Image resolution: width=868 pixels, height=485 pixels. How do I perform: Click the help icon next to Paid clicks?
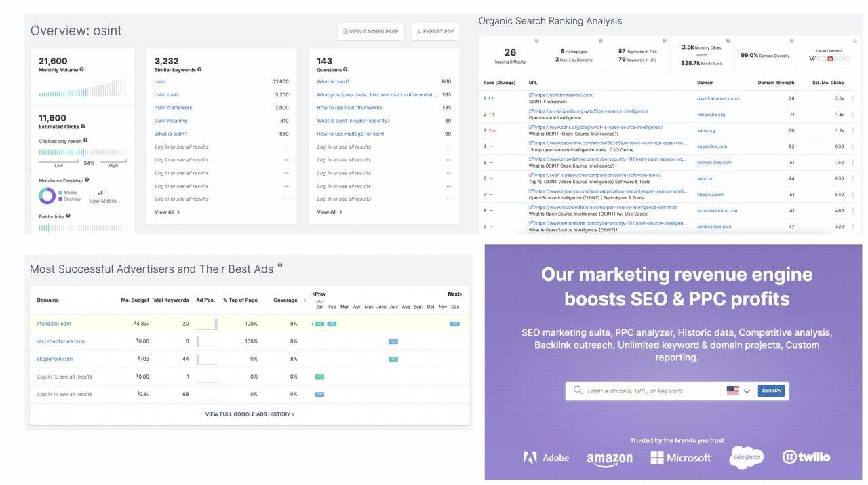pyautogui.click(x=68, y=216)
